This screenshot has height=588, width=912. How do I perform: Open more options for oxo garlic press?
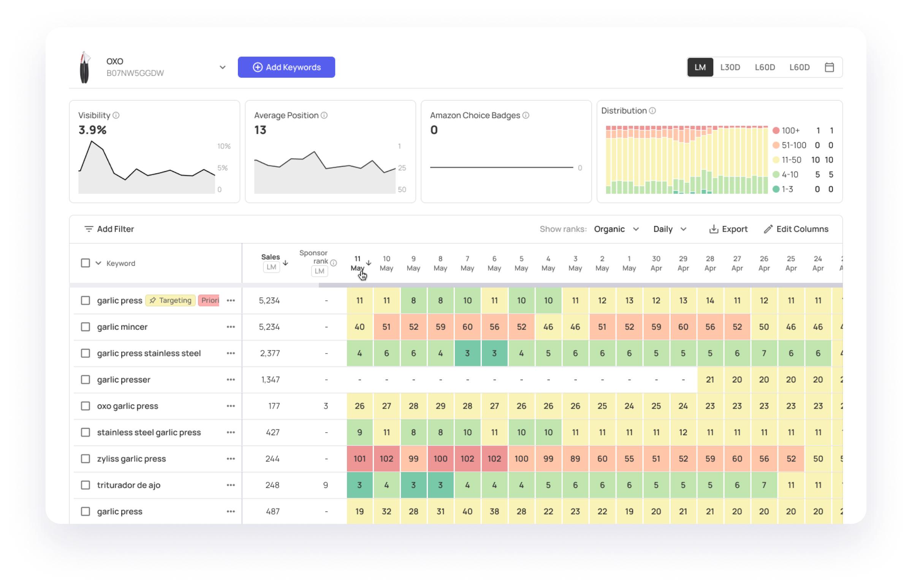click(231, 406)
